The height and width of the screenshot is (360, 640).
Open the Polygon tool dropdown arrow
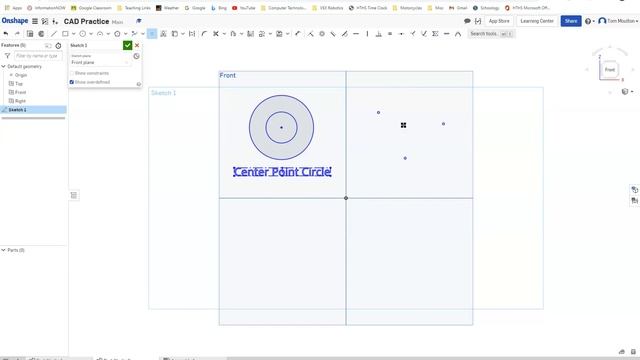(126, 34)
